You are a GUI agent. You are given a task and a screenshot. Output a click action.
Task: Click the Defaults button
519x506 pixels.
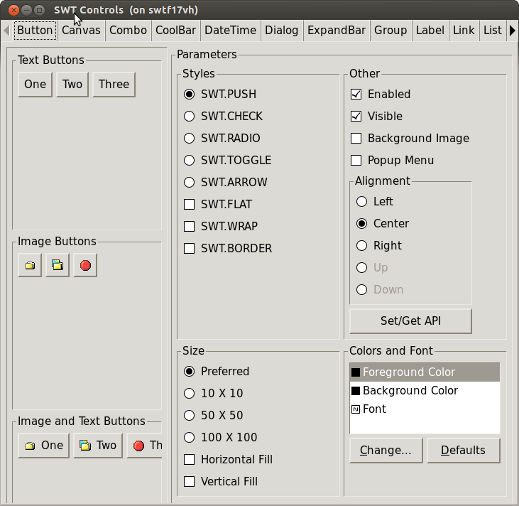463,450
